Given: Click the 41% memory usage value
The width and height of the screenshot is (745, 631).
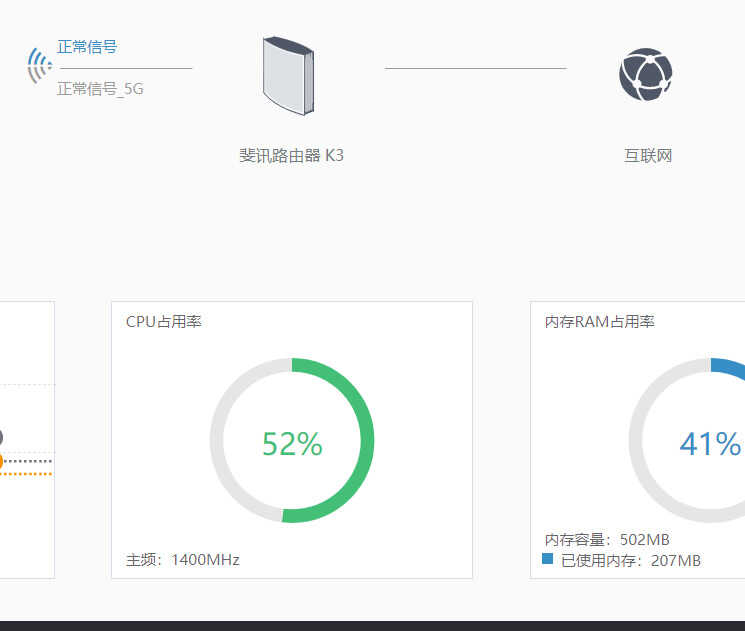Looking at the screenshot, I should [710, 444].
